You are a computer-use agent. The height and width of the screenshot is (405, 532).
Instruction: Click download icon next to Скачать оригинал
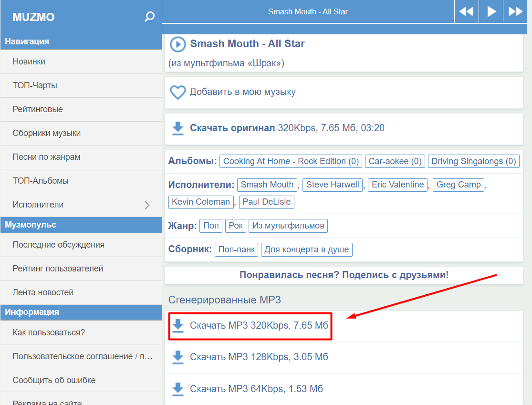click(177, 128)
